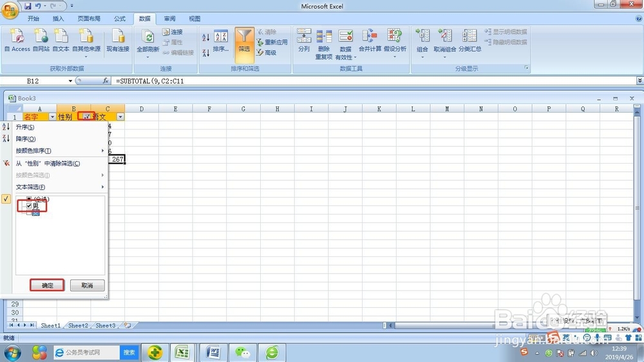Select the cell showing 267
Image resolution: width=644 pixels, height=362 pixels.
point(117,159)
